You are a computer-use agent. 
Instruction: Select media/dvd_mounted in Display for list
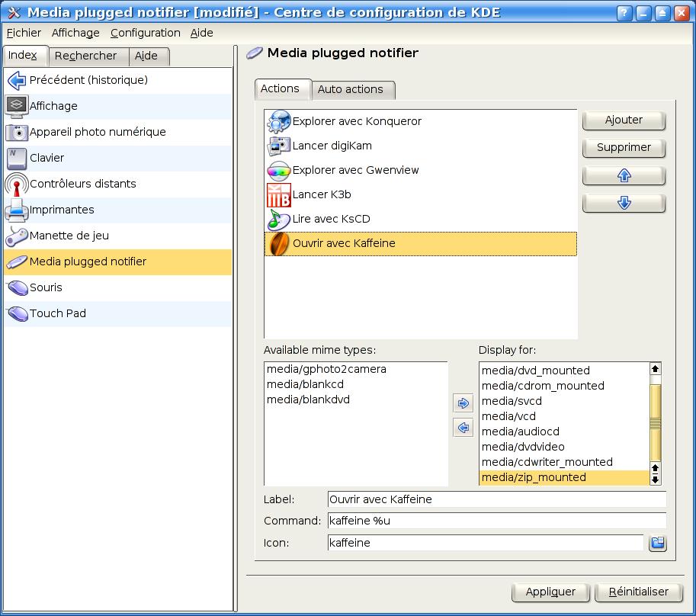(536, 371)
